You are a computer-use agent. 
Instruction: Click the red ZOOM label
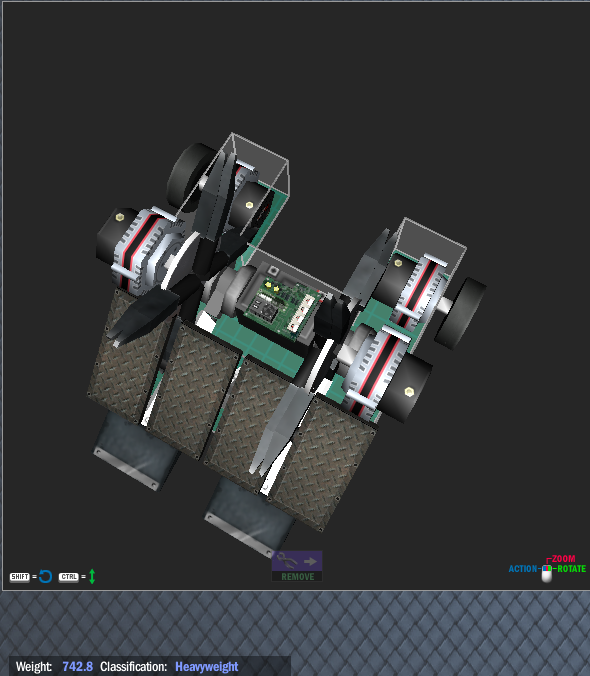click(563, 559)
